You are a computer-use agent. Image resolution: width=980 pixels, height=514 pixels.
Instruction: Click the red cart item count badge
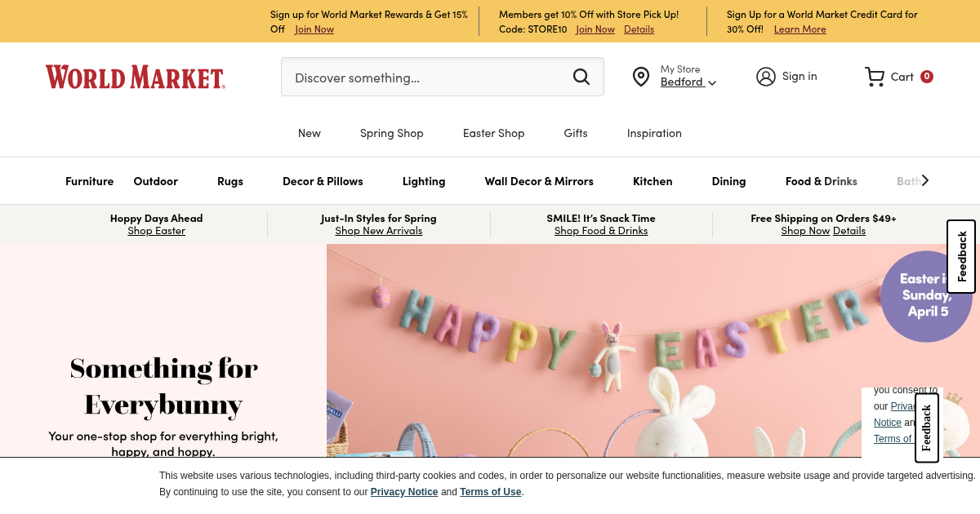pos(927,77)
